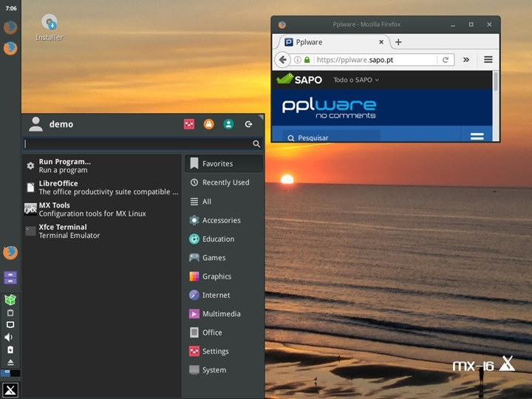The height and width of the screenshot is (399, 532).
Task: Expand the Todo o SAPO dropdown
Action: [x=356, y=80]
